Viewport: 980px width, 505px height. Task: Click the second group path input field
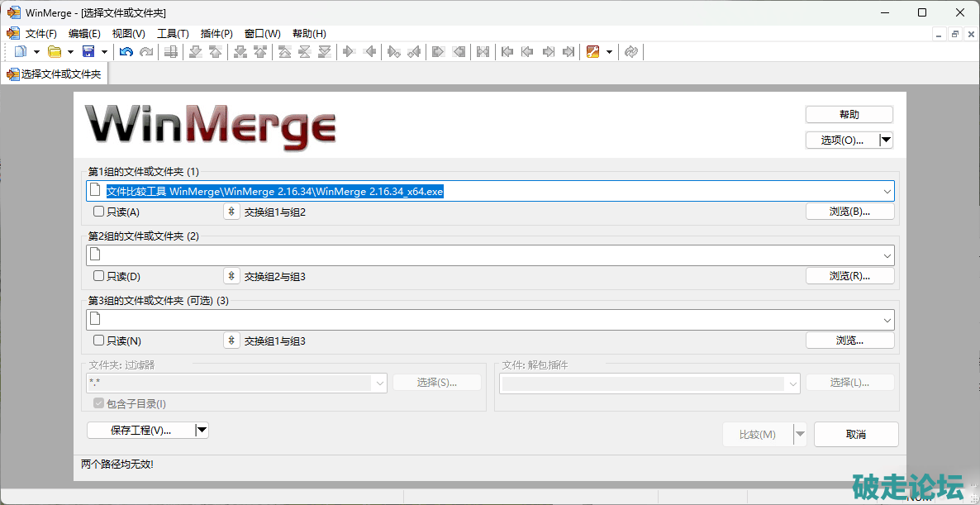click(x=488, y=255)
